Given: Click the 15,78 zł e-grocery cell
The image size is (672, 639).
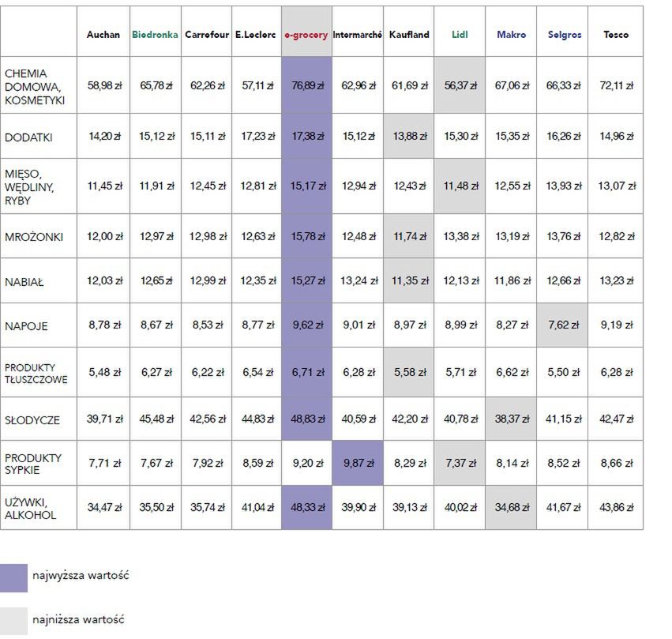Looking at the screenshot, I should pos(307,236).
